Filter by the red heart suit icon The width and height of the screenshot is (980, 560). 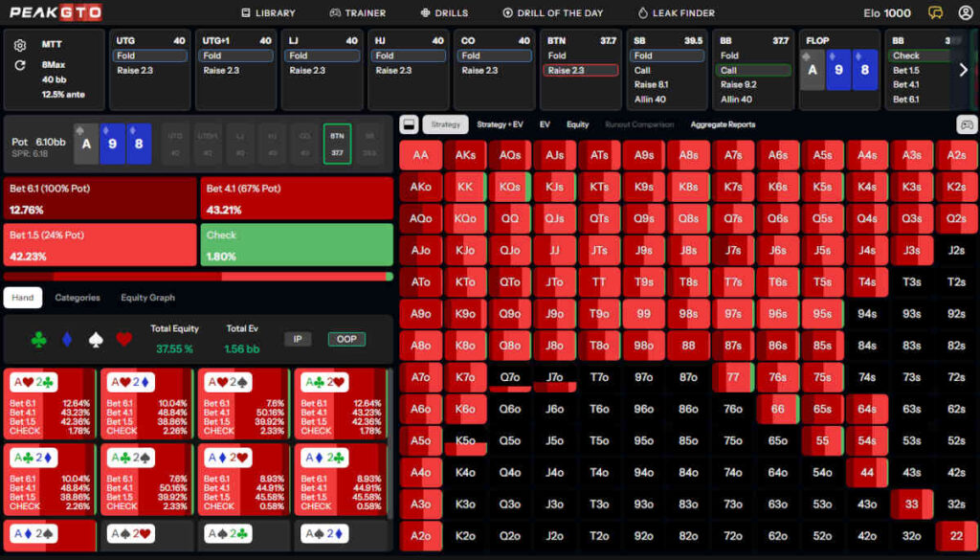tap(123, 340)
